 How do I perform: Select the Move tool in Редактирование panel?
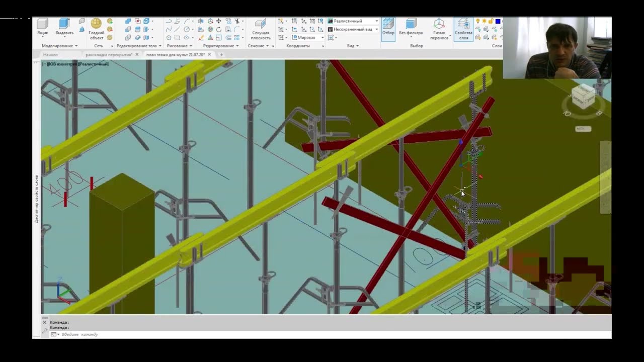(218, 21)
